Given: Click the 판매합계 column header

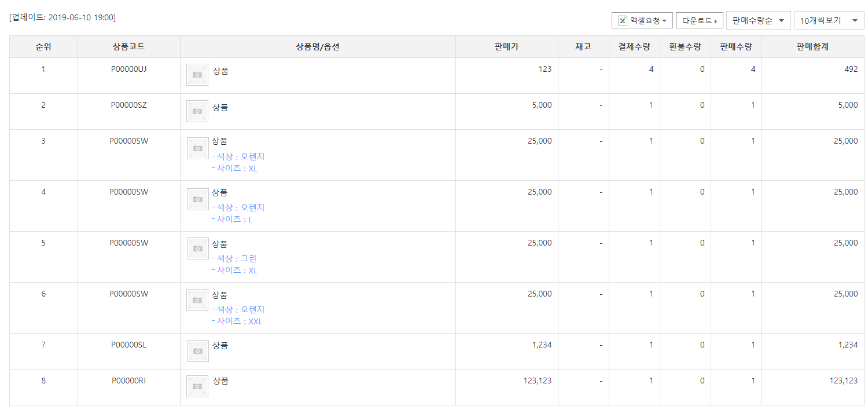Looking at the screenshot, I should (812, 47).
